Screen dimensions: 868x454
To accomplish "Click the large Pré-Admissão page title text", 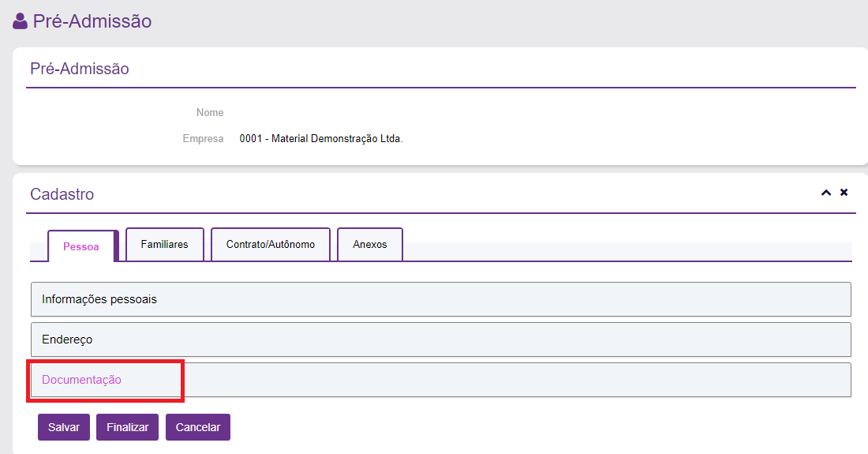I will (92, 21).
